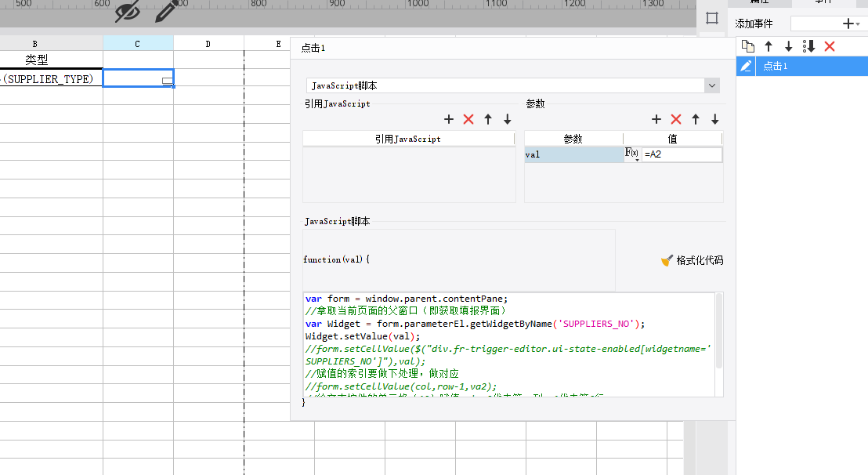This screenshot has width=868, height=475.
Task: Open the add event plus dropdown
Action: pos(851,24)
